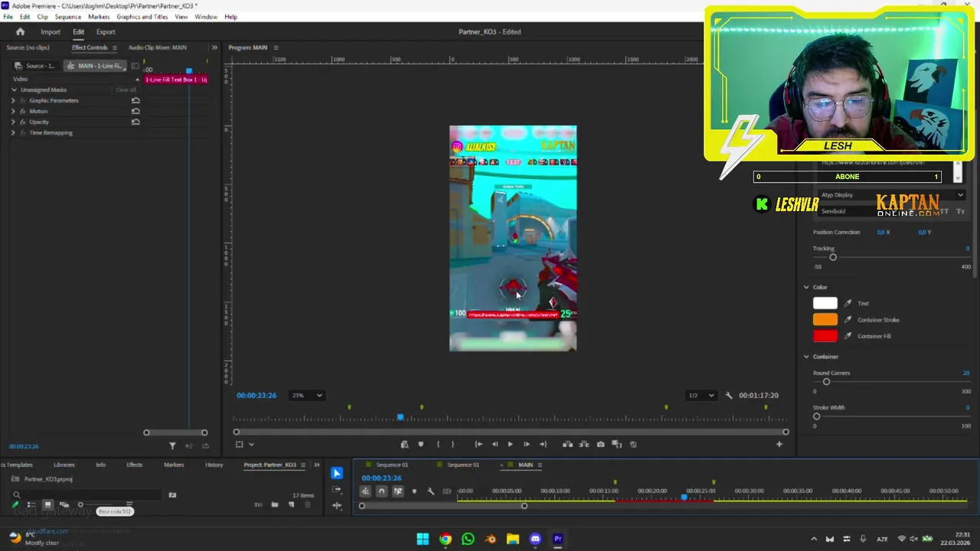Click the red Container Fill swatch
980x551 pixels.
[825, 336]
